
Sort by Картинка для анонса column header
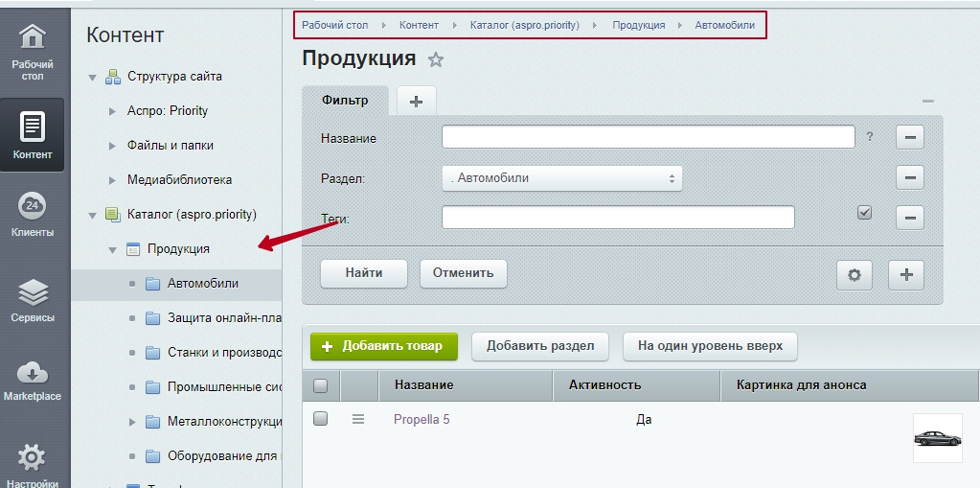pyautogui.click(x=849, y=385)
